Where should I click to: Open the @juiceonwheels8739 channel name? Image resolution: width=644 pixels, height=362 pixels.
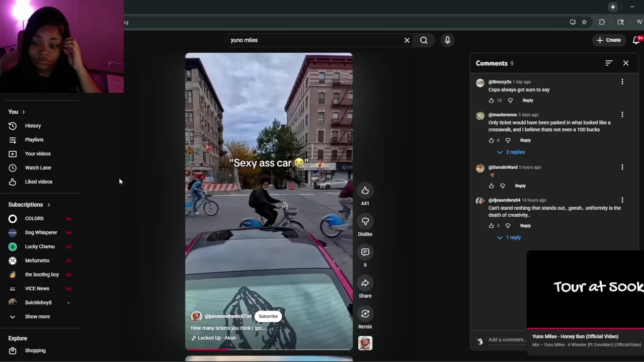point(228,316)
